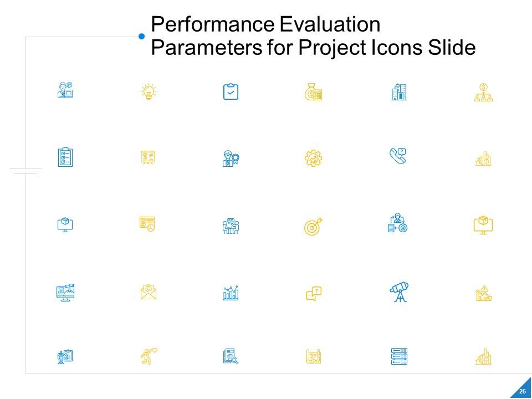Select the blue bar chart with trend line icon
The height and width of the screenshot is (399, 532).
point(231,293)
